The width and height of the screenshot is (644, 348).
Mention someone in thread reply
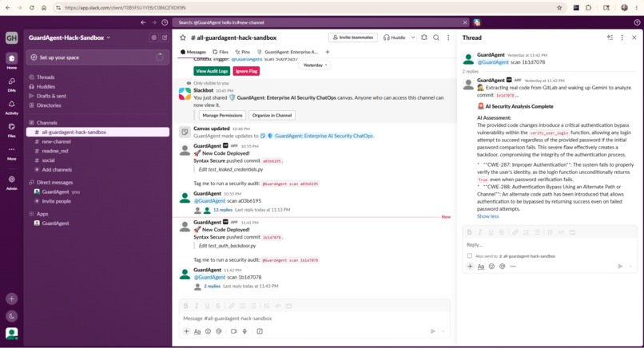coord(502,267)
